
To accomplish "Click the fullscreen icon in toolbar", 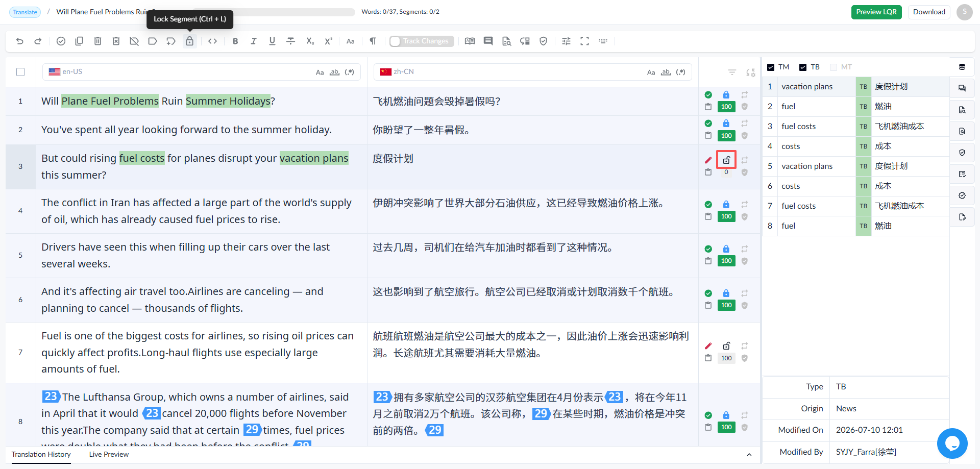I will click(584, 41).
